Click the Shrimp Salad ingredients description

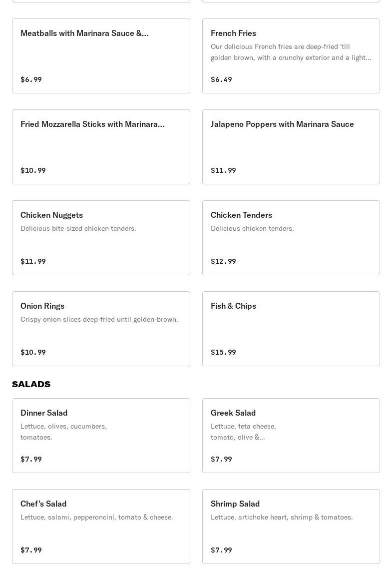[x=281, y=517]
